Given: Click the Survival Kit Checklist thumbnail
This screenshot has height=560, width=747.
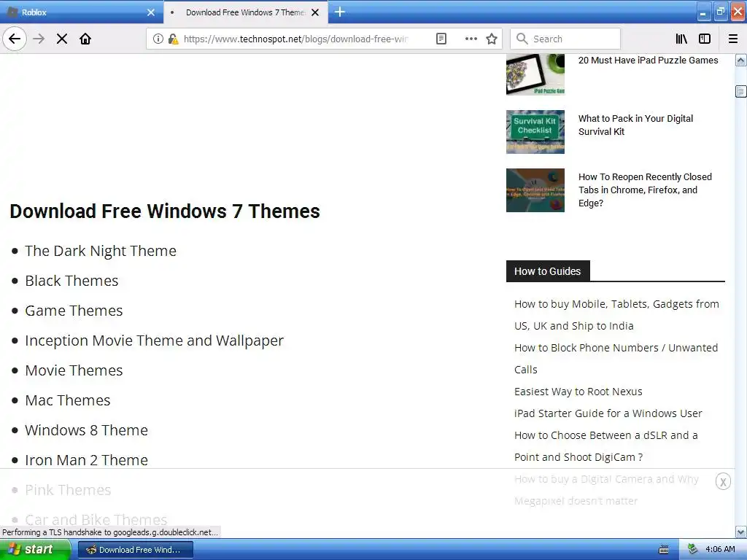Looking at the screenshot, I should click(x=535, y=132).
